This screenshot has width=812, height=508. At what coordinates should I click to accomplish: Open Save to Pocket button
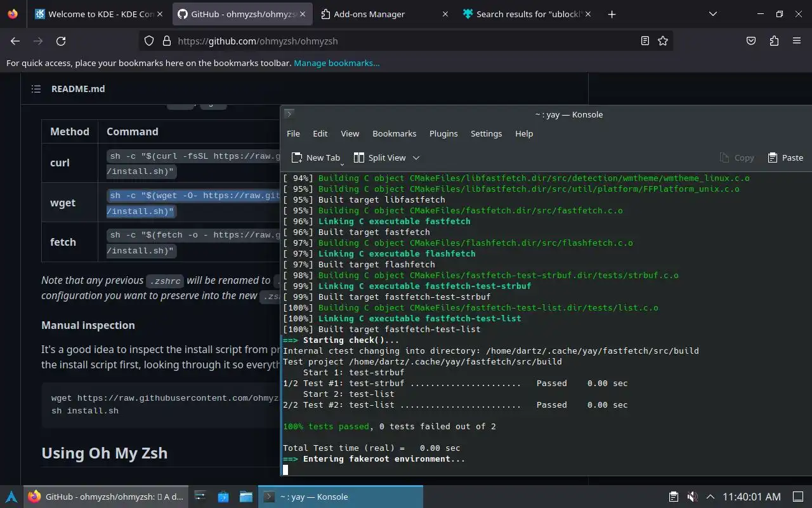(751, 41)
